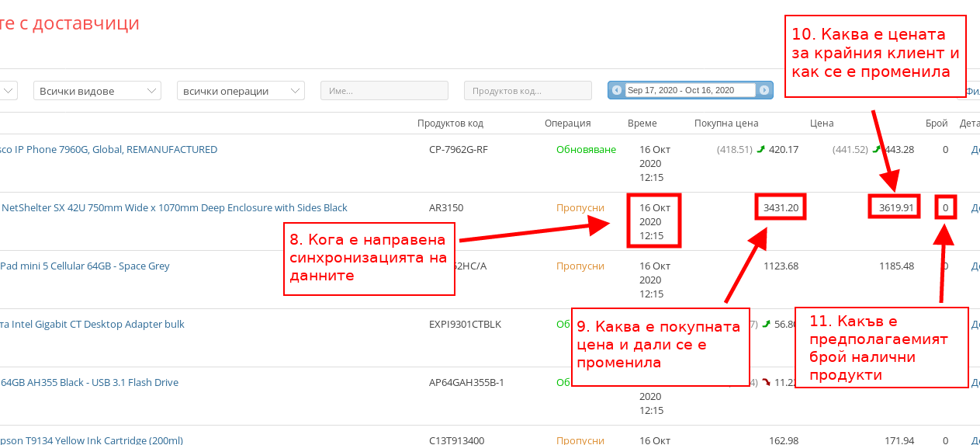
Task: Click the 'Покупна цена' column header
Action: [x=725, y=123]
